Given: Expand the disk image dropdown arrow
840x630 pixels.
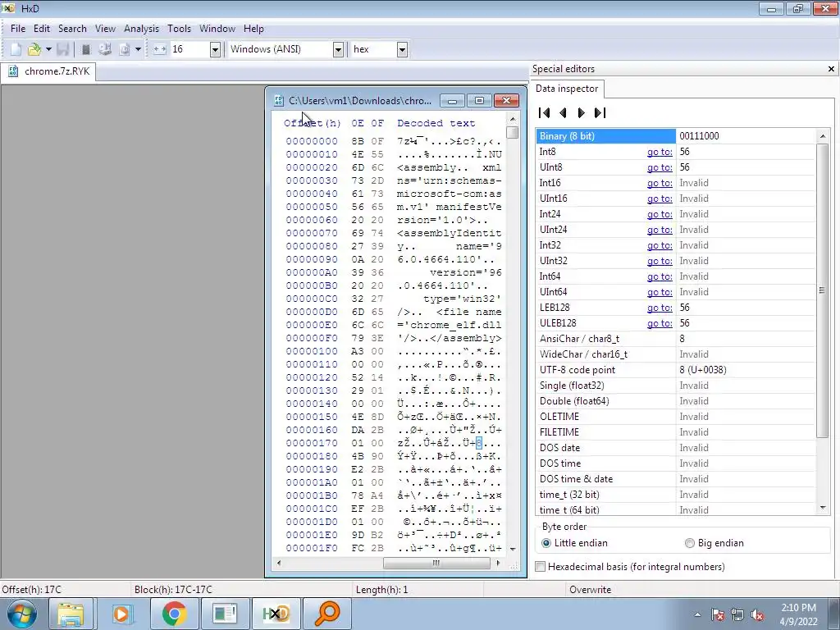Looking at the screenshot, I should pos(138,49).
